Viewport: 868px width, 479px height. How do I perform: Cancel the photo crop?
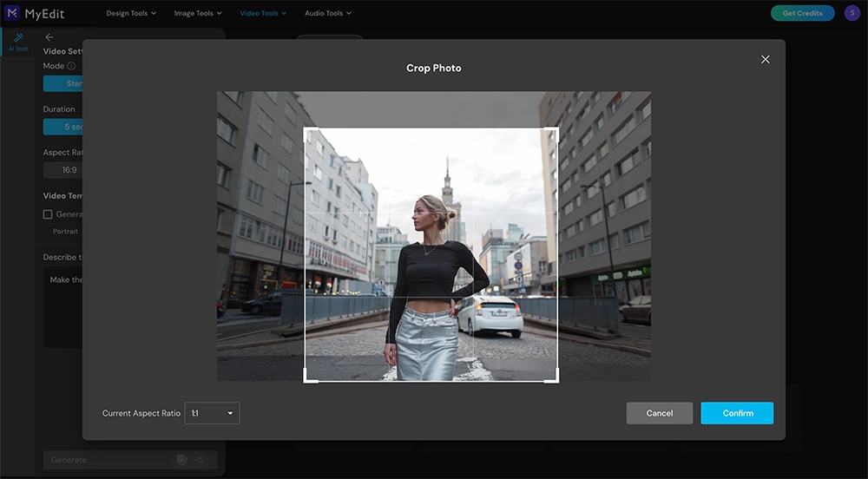click(660, 413)
